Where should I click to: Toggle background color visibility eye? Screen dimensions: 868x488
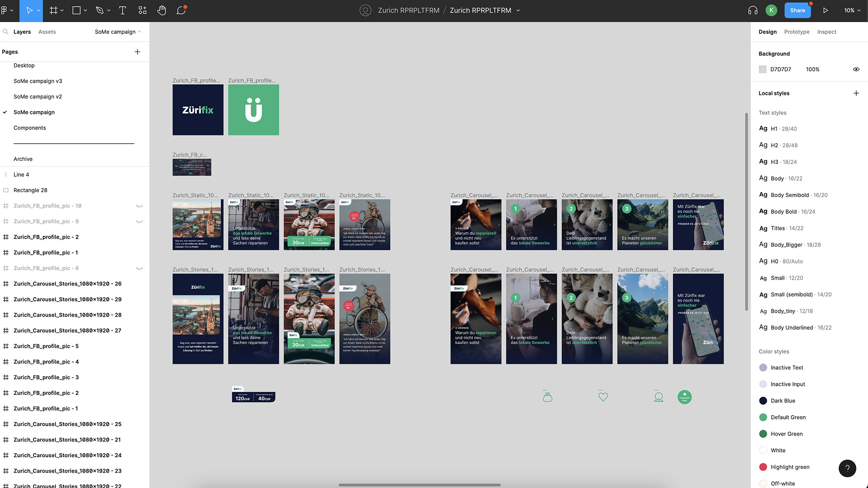click(856, 69)
